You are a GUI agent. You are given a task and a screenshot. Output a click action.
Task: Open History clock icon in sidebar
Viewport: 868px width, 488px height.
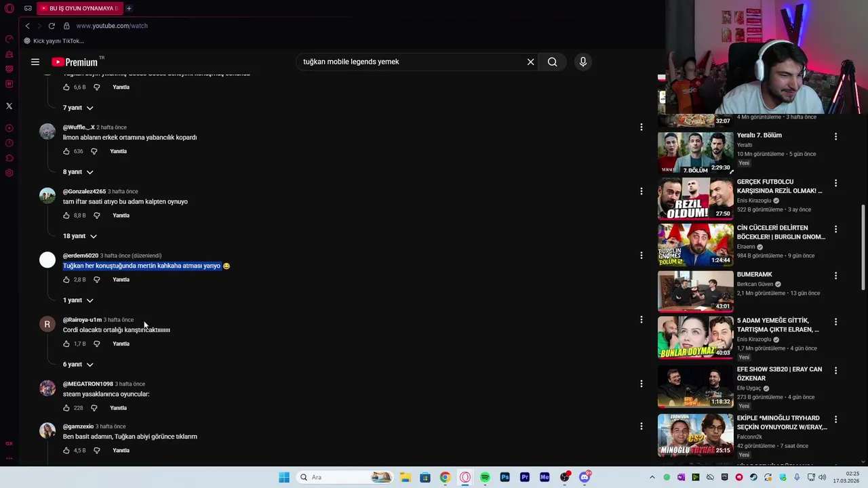pyautogui.click(x=9, y=143)
